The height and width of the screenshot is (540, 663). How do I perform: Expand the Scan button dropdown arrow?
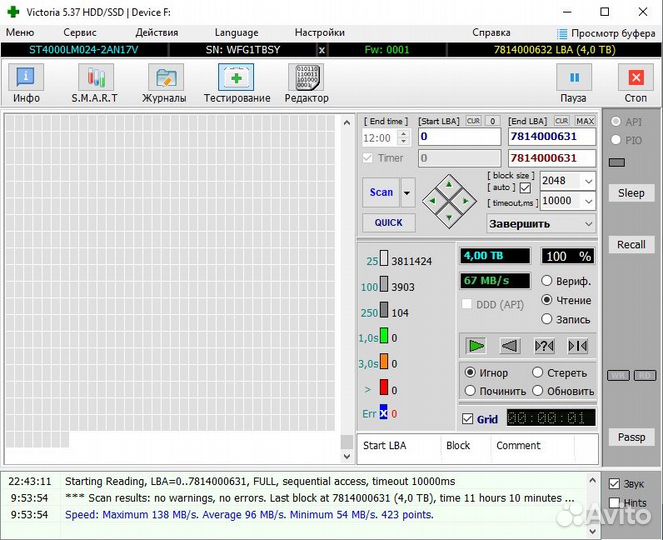[x=407, y=192]
